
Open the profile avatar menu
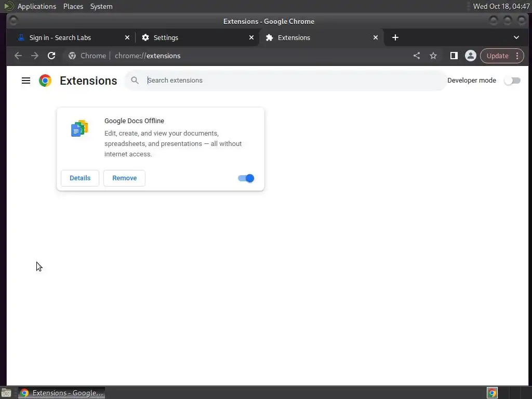coord(471,56)
